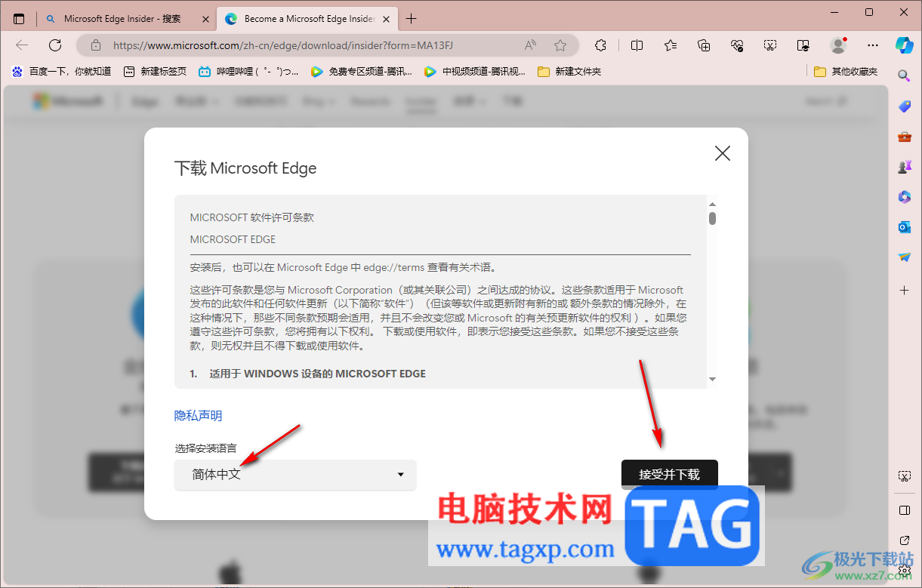Open the 新建标签页 bookmark
The width and height of the screenshot is (922, 588).
tap(155, 72)
